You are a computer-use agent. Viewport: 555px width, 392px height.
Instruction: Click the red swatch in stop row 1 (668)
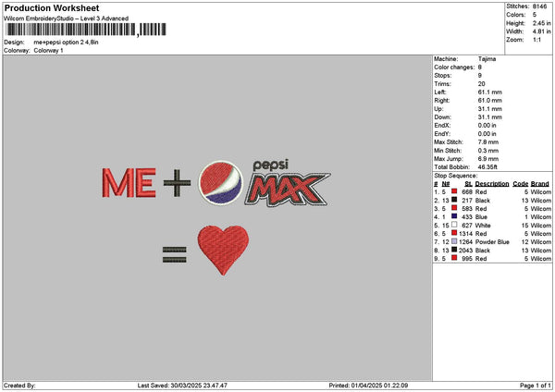[x=454, y=191]
